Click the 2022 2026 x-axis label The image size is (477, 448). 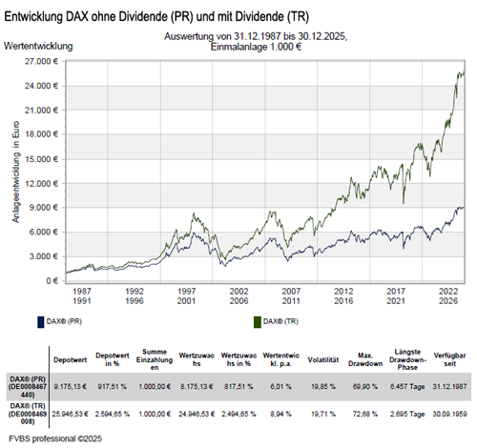pos(448,295)
